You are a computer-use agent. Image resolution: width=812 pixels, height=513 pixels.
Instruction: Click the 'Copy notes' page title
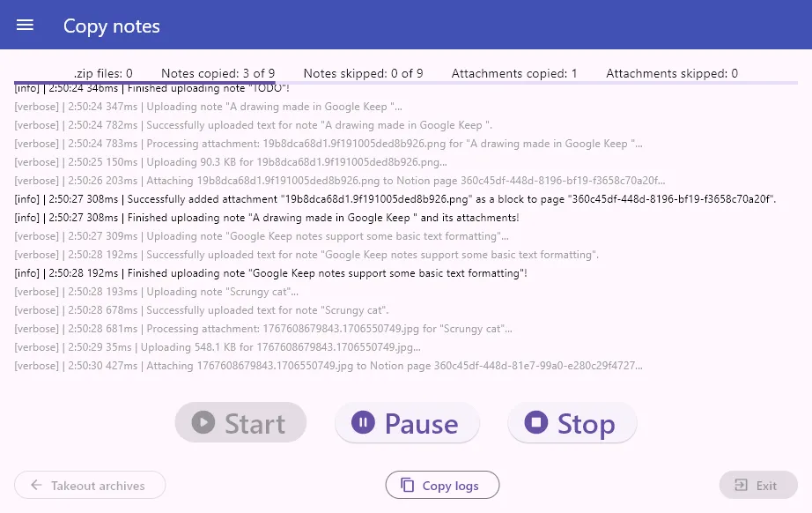[x=111, y=26]
